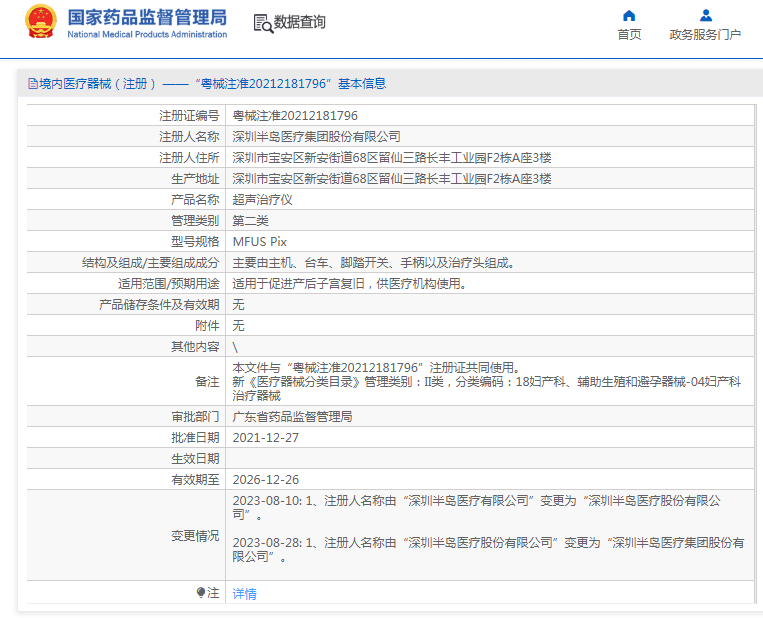Click the 无 value beside 产品储存条件及有效期
763x618 pixels.
238,305
